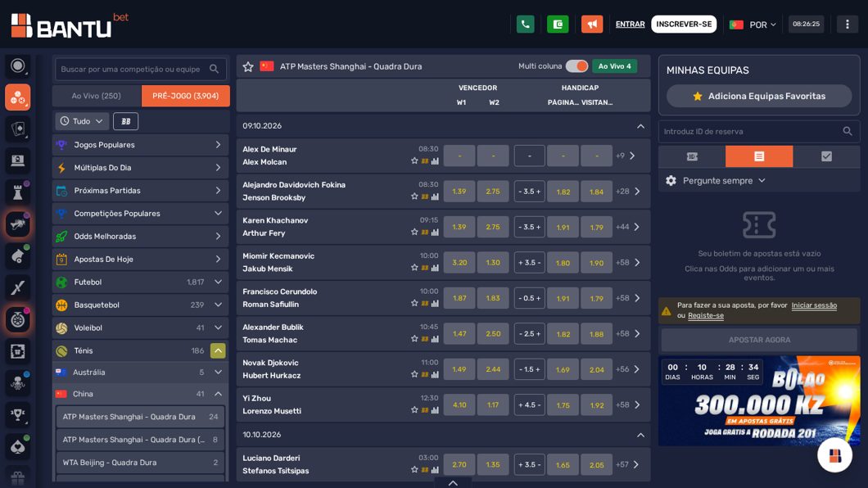Open the wheel game sidebar icon
868x488 pixels.
tap(18, 319)
